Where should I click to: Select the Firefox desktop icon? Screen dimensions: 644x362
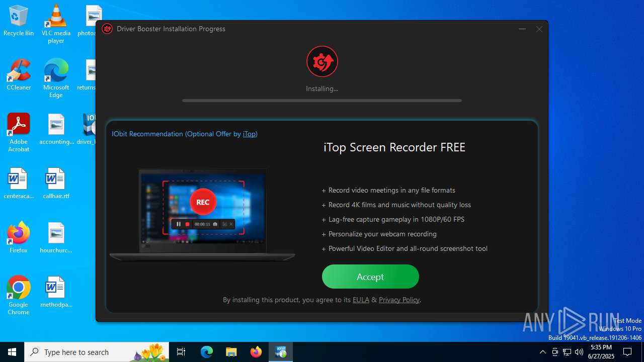coord(19,238)
